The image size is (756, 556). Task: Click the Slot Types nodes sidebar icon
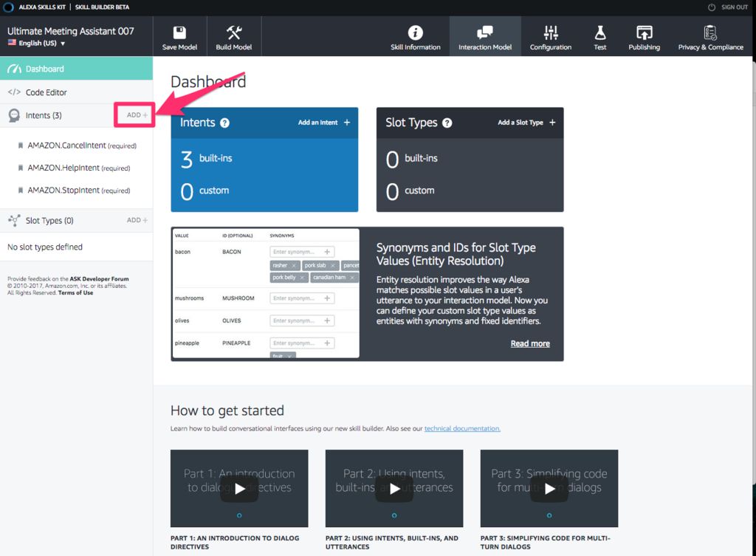click(14, 220)
